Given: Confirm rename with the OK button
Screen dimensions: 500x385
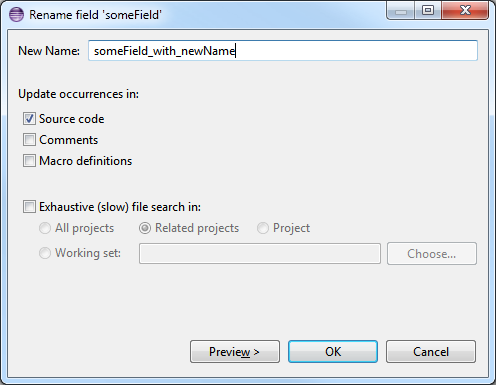Looking at the screenshot, I should point(333,352).
